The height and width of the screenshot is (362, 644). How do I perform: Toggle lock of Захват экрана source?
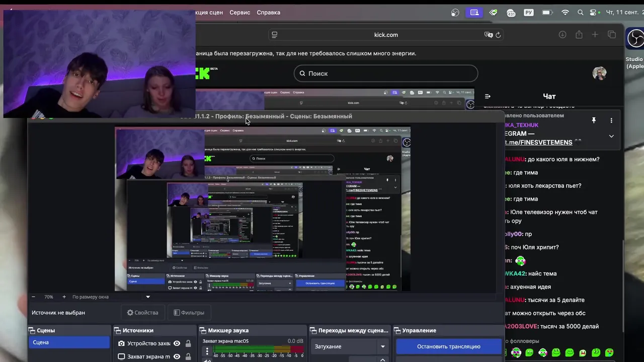(188, 356)
